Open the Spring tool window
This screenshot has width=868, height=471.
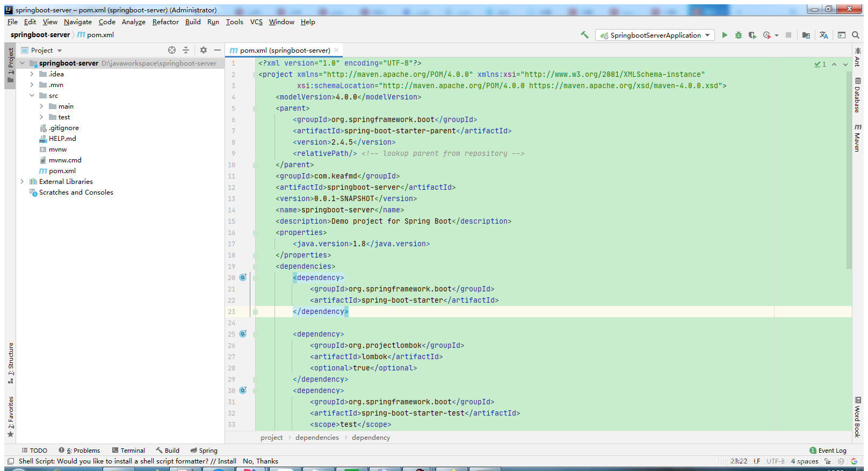point(204,451)
